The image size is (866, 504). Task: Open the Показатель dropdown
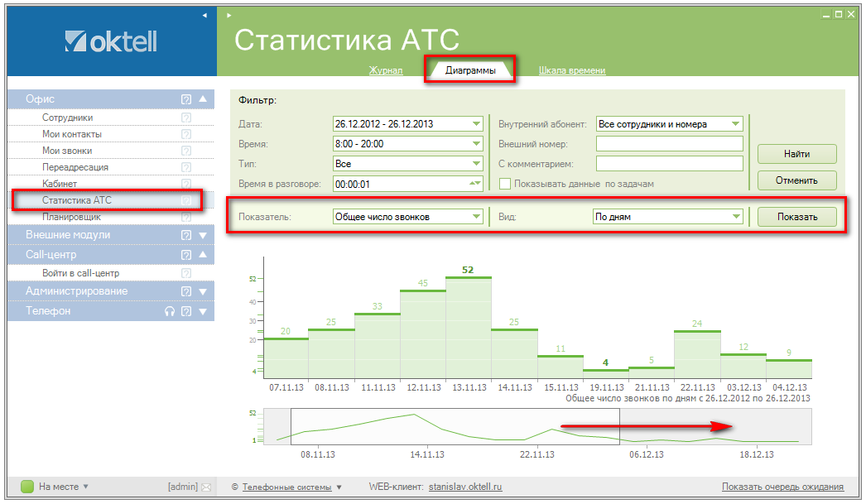click(x=407, y=217)
